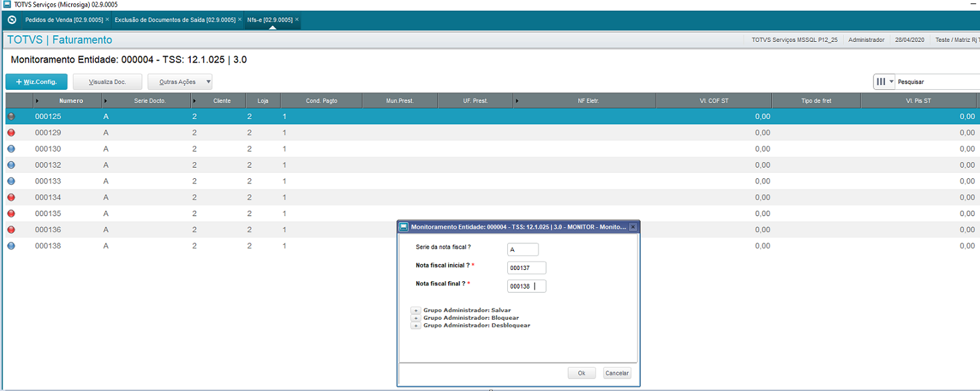Click the Cliente column header

pyautogui.click(x=222, y=101)
